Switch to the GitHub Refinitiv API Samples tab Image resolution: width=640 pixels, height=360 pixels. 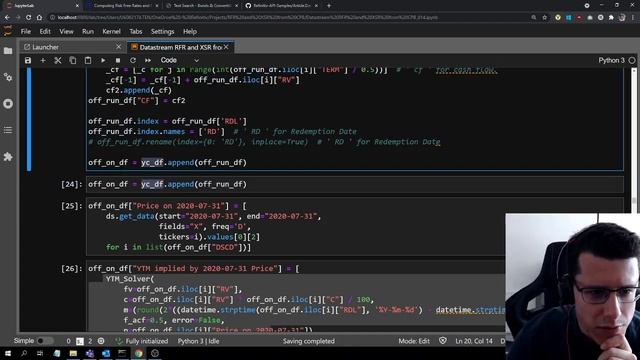coord(282,6)
